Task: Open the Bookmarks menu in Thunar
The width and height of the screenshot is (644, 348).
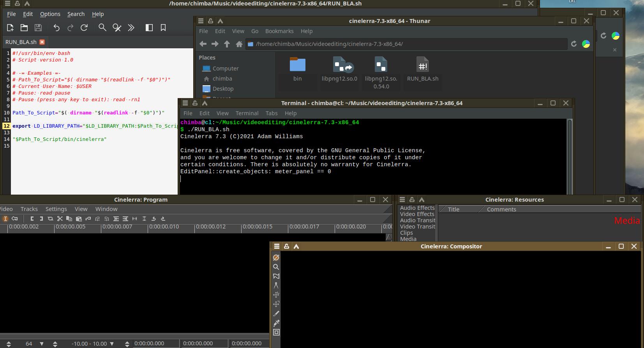Action: (x=279, y=31)
